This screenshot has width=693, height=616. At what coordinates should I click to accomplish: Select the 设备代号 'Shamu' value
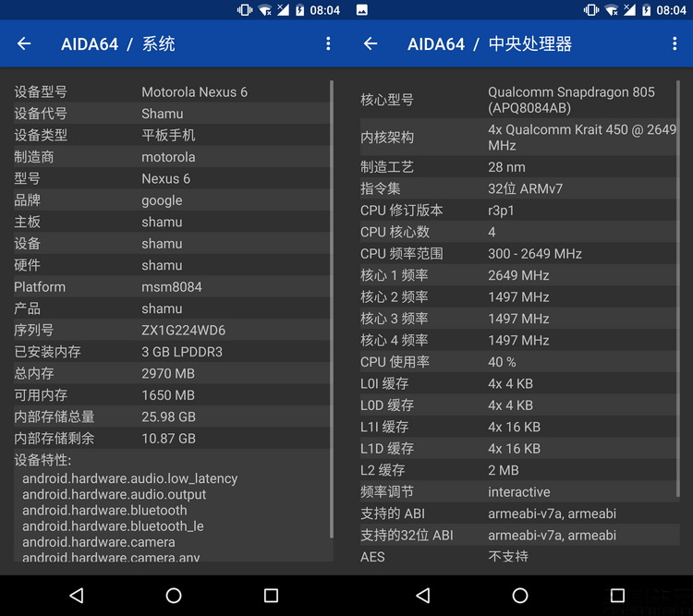[163, 114]
